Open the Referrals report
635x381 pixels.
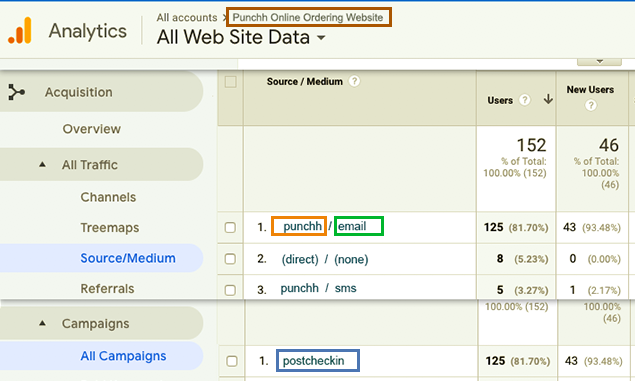pos(107,288)
